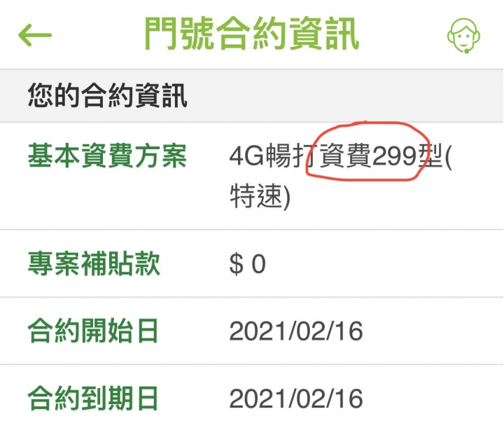Tap the 4G text in the plan name
The height and width of the screenshot is (435, 504).
click(x=247, y=156)
